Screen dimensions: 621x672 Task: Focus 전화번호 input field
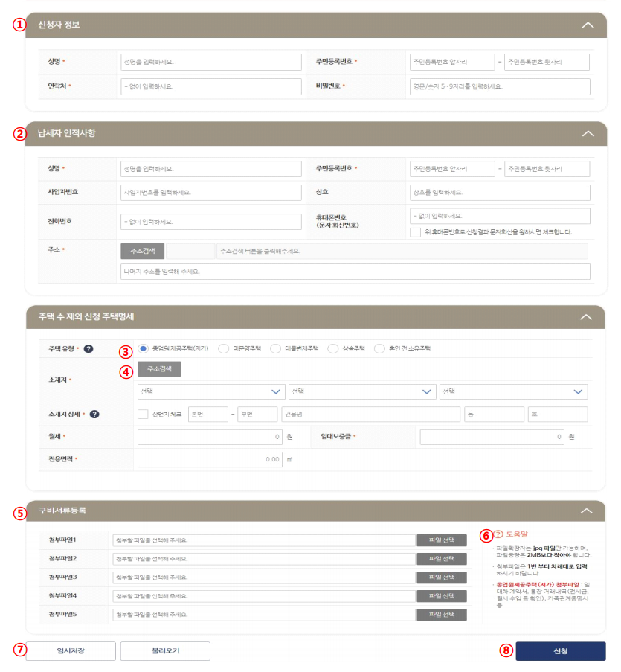click(x=211, y=222)
